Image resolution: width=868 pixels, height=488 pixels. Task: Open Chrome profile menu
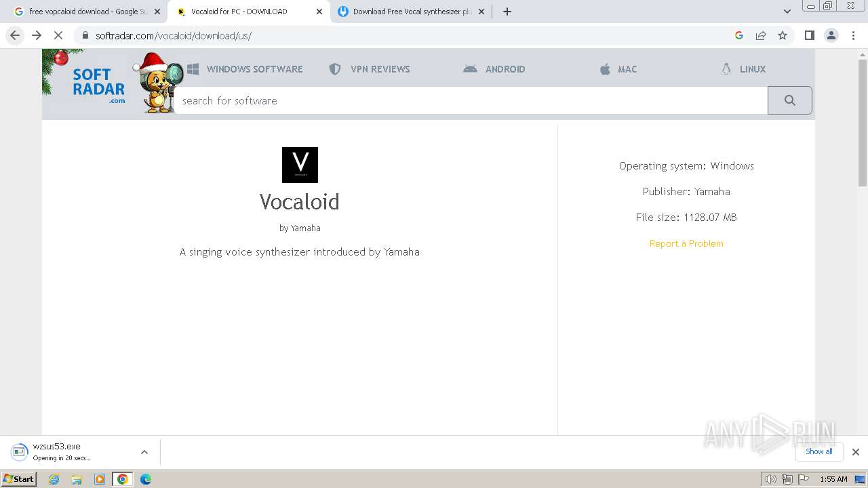(x=831, y=35)
